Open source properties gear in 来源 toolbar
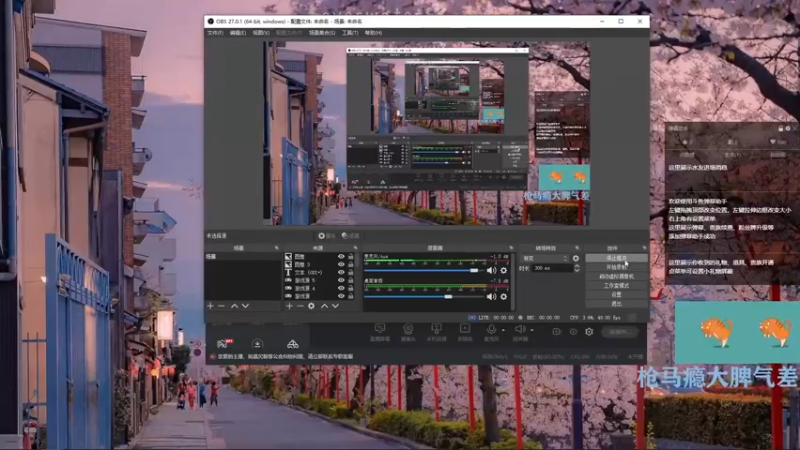Screen dimensions: 800x450 point(311,306)
